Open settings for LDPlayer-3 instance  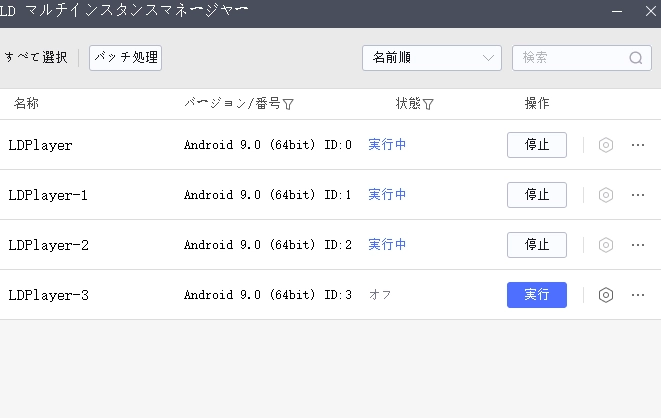[x=605, y=295]
